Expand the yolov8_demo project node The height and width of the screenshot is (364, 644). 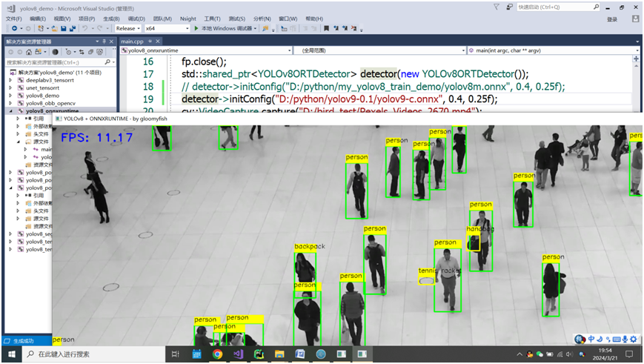click(x=10, y=96)
